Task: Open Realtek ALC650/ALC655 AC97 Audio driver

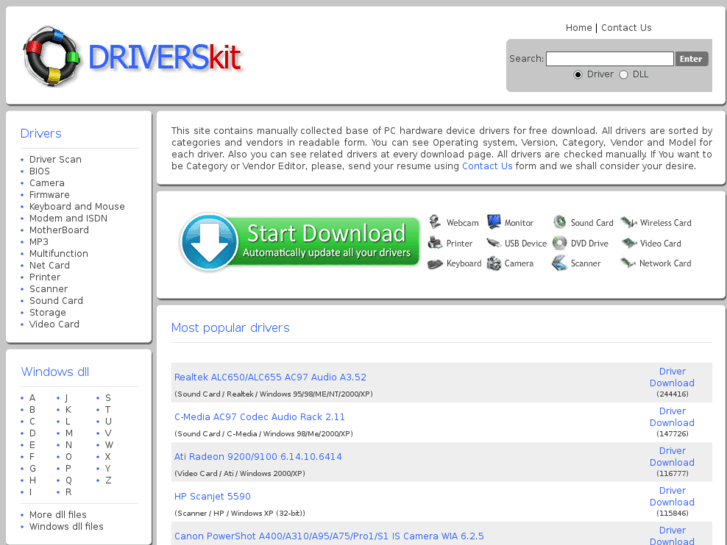Action: click(x=270, y=377)
